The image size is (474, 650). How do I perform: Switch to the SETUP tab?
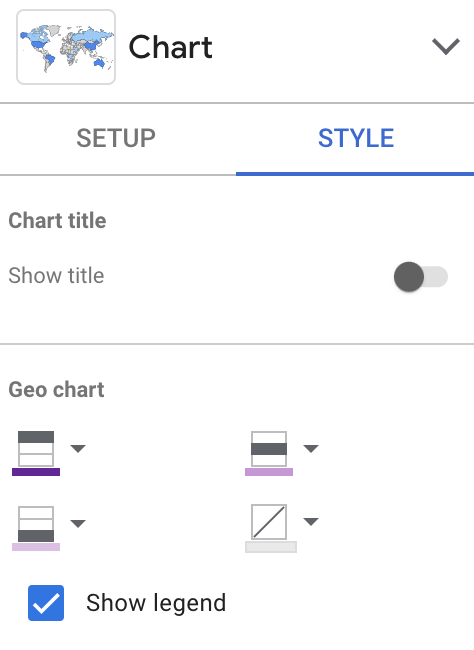tap(116, 138)
